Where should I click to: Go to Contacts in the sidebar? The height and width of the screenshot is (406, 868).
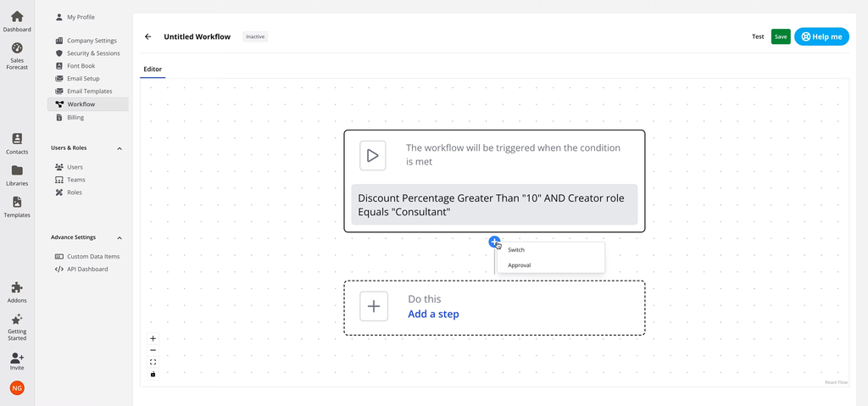point(17,140)
